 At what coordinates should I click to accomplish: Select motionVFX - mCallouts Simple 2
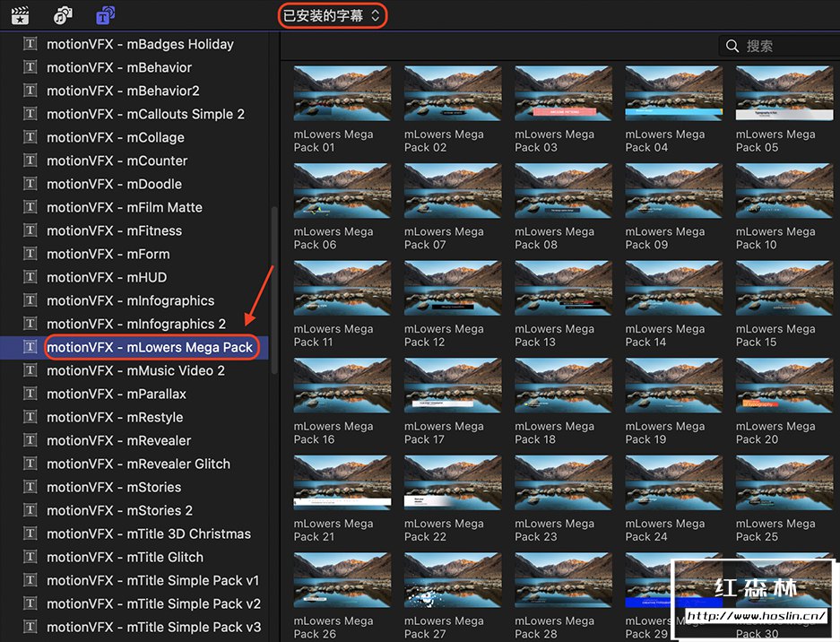(x=134, y=114)
